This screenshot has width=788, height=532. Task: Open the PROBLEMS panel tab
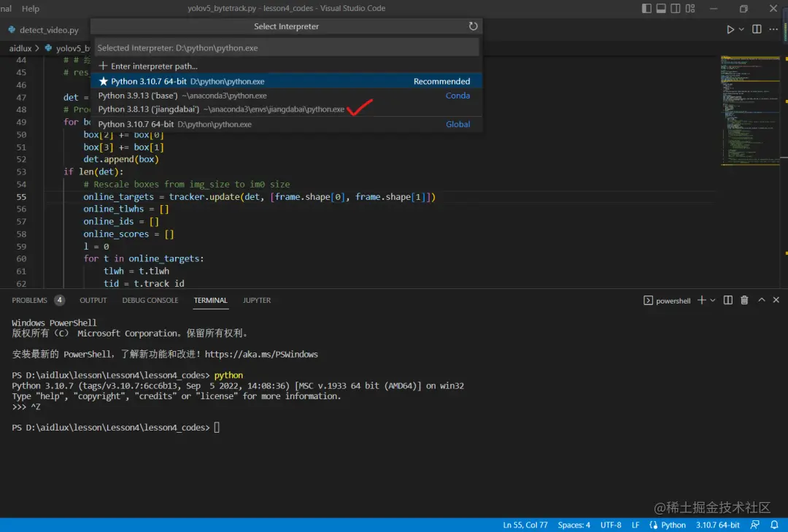[29, 300]
